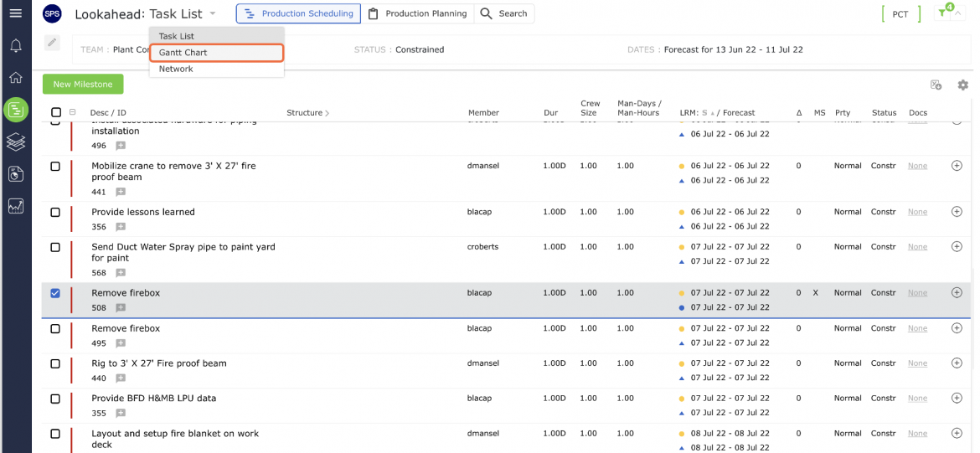Uncheck the Remove firebox 508 checkbox
Viewport: 980px width, 453px height.
[x=55, y=293]
